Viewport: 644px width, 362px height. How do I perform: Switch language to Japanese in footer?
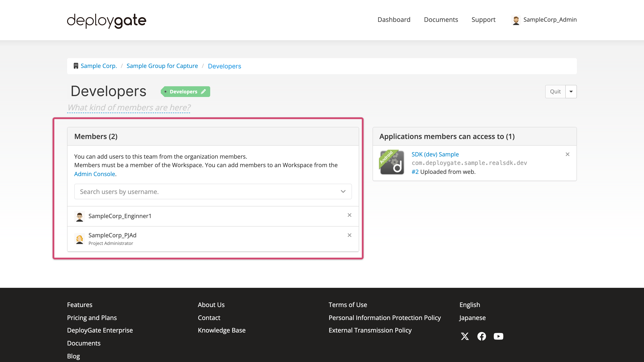tap(472, 318)
